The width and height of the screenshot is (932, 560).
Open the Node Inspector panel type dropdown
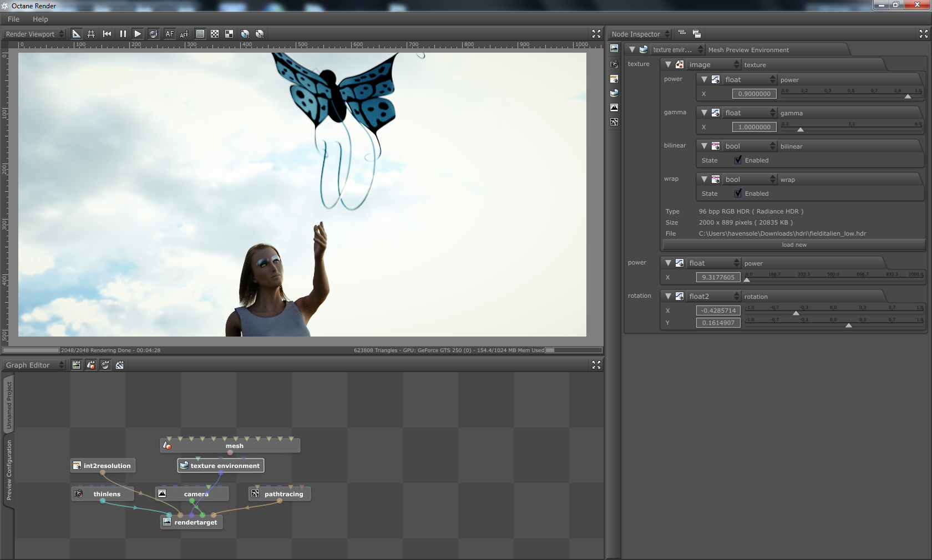641,34
